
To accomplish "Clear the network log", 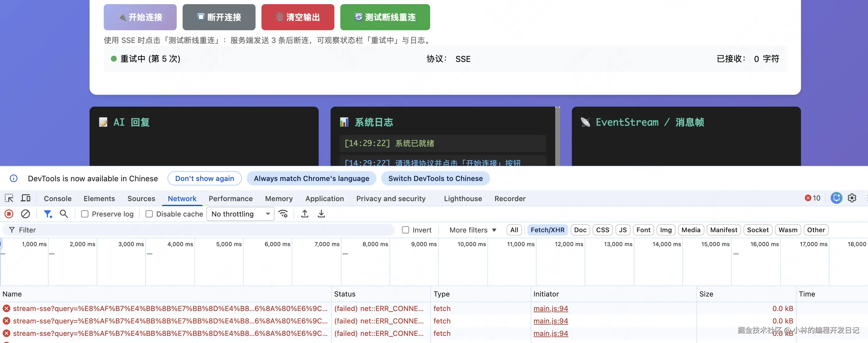I will point(25,214).
